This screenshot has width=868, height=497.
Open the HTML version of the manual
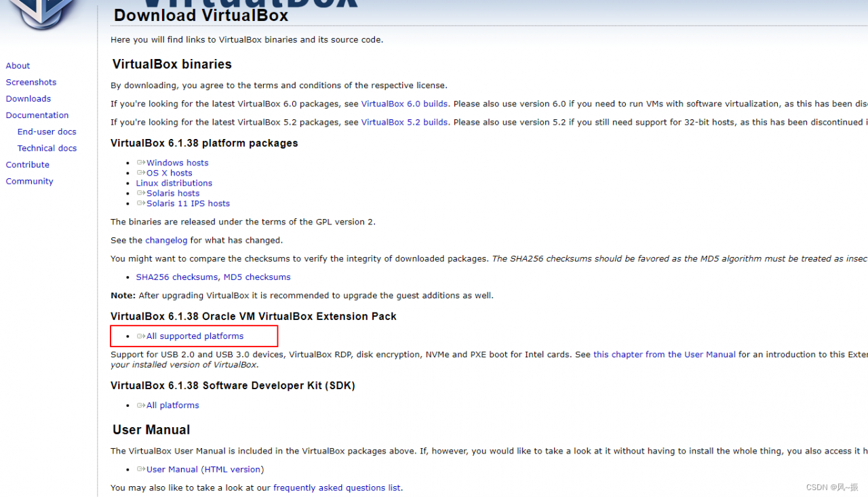(231, 469)
